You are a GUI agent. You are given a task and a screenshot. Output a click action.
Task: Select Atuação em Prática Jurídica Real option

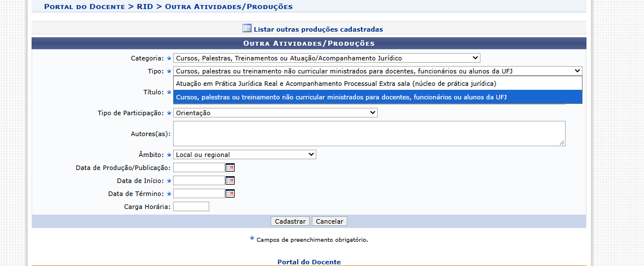377,84
